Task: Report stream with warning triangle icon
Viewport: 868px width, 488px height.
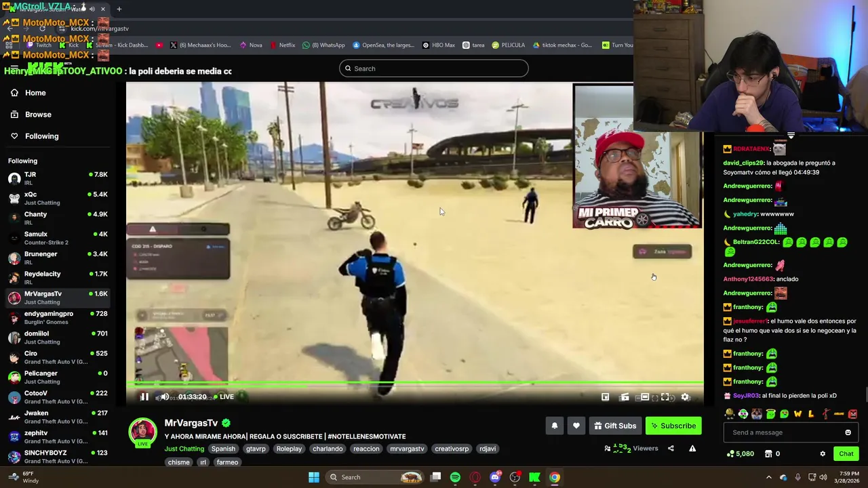Action: pos(692,448)
